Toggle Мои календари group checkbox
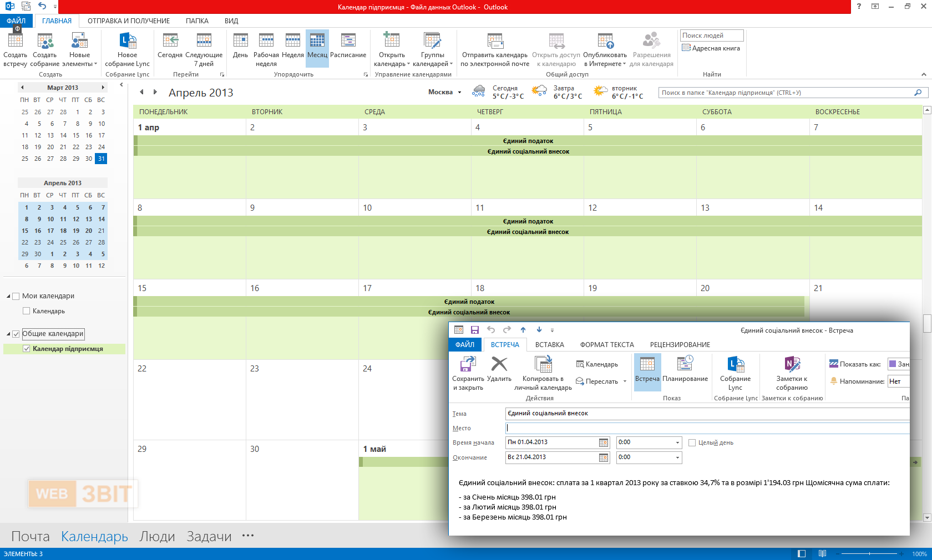 (16, 296)
